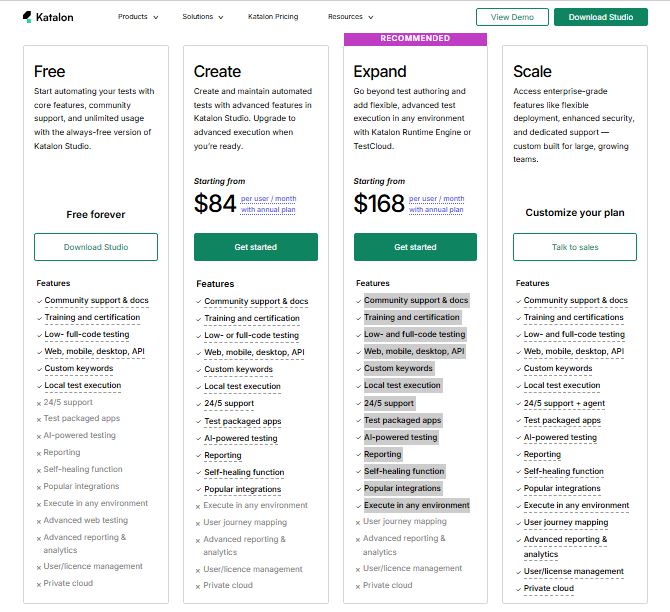This screenshot has width=670, height=612.
Task: Expand the Products dropdown menu
Action: tap(138, 17)
